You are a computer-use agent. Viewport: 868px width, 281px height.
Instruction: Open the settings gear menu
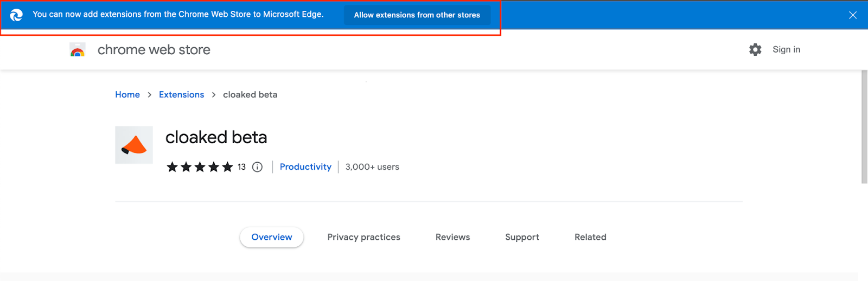click(755, 49)
